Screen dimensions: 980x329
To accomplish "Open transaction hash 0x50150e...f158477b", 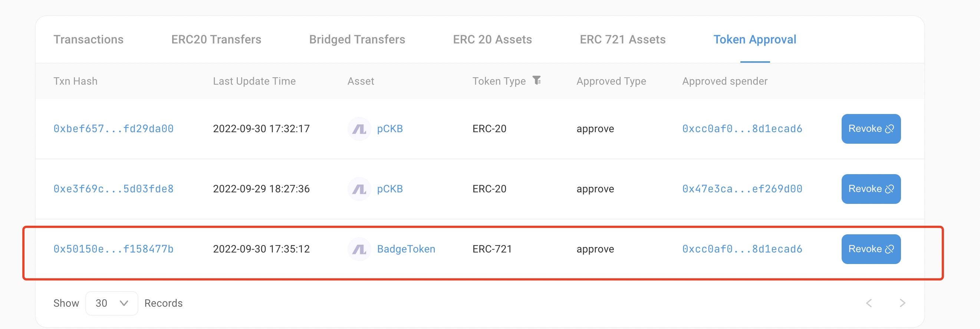I will click(113, 249).
